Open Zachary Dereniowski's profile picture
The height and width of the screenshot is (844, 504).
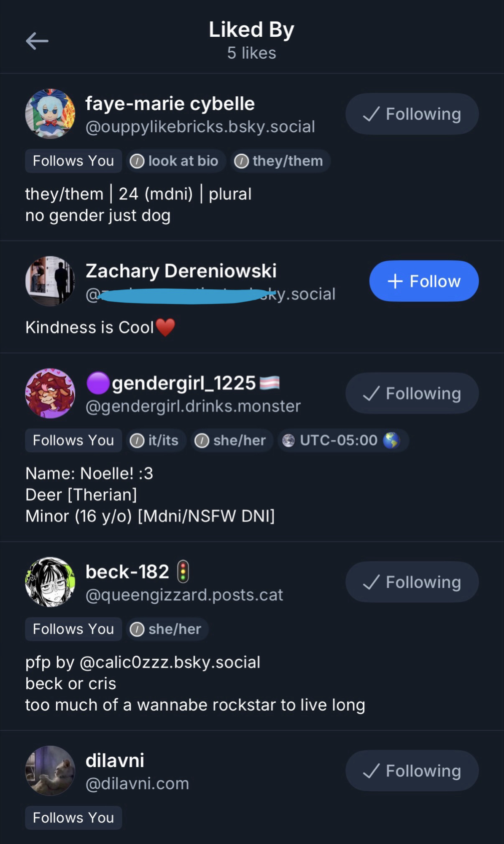(x=50, y=281)
